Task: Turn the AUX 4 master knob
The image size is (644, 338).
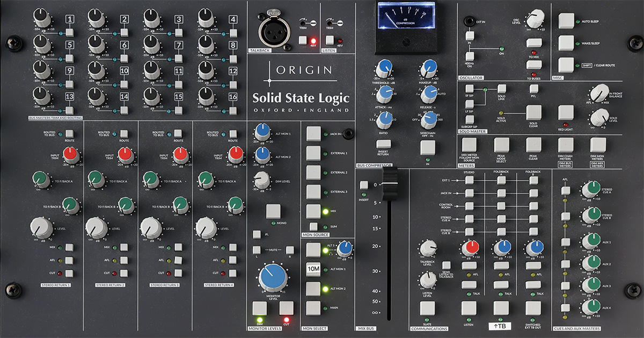Action: pyautogui.click(x=591, y=307)
